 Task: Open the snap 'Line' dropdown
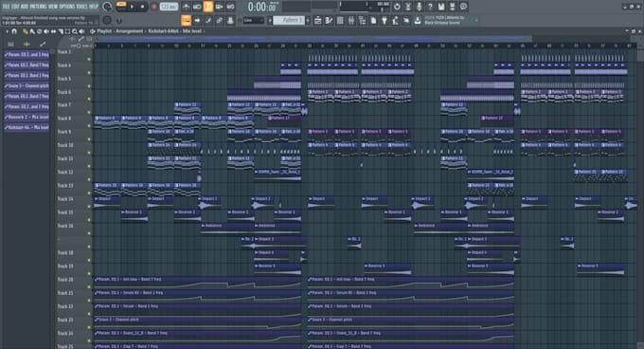253,20
